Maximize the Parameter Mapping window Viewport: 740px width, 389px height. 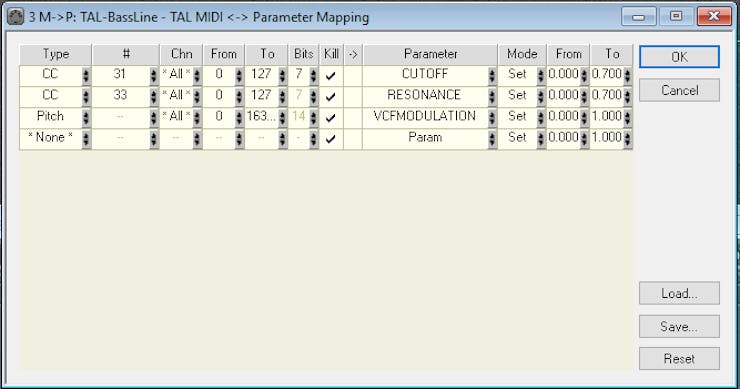tap(676, 17)
